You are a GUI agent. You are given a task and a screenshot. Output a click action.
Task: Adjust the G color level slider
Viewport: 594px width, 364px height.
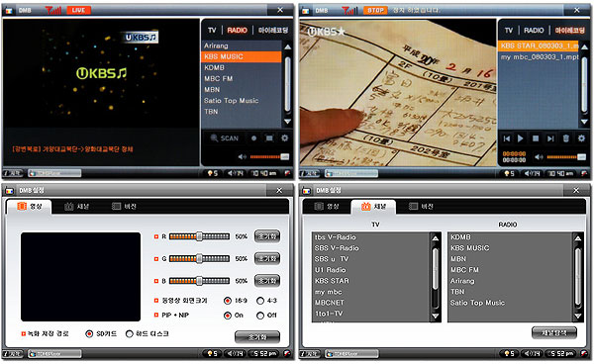pos(199,259)
